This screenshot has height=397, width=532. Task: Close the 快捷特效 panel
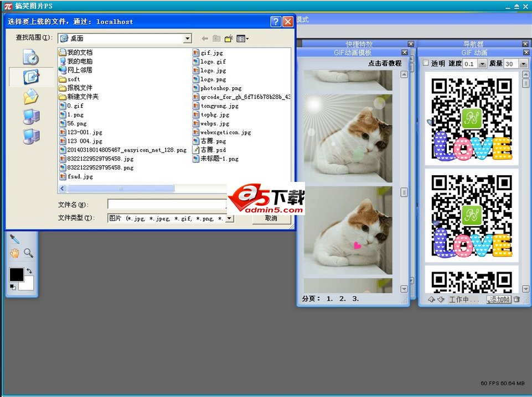point(411,44)
